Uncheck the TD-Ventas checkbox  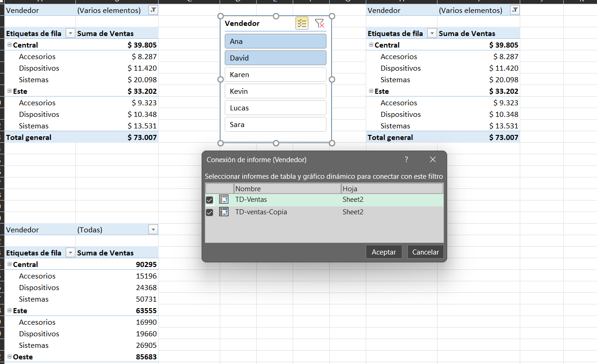tap(209, 200)
